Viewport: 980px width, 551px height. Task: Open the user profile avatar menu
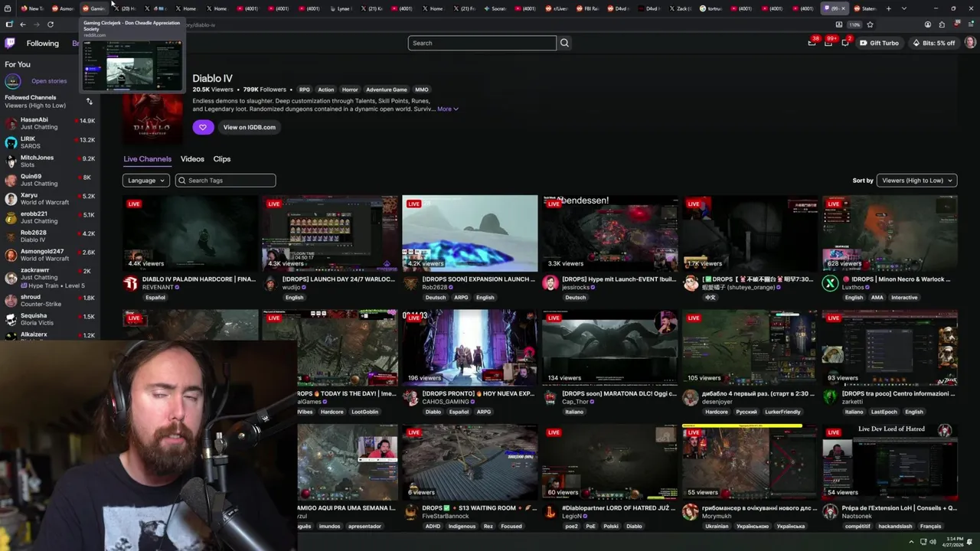pos(970,43)
